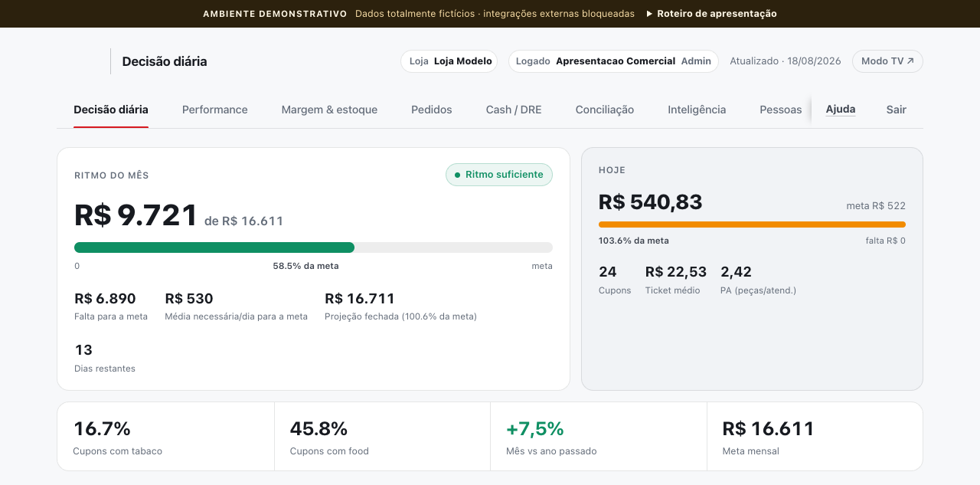Click the R$ 22,53 Ticket médio value
The height and width of the screenshot is (485, 980).
pyautogui.click(x=676, y=272)
